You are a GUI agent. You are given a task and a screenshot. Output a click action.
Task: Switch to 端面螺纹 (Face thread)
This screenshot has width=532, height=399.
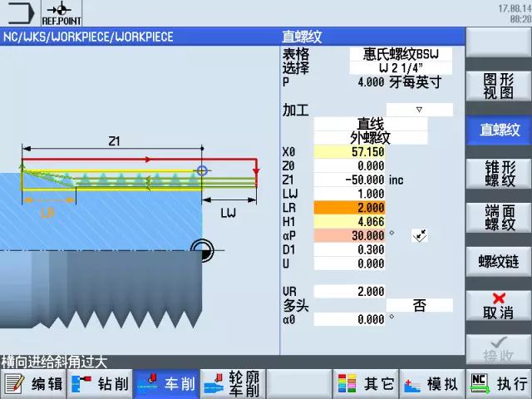(x=499, y=218)
